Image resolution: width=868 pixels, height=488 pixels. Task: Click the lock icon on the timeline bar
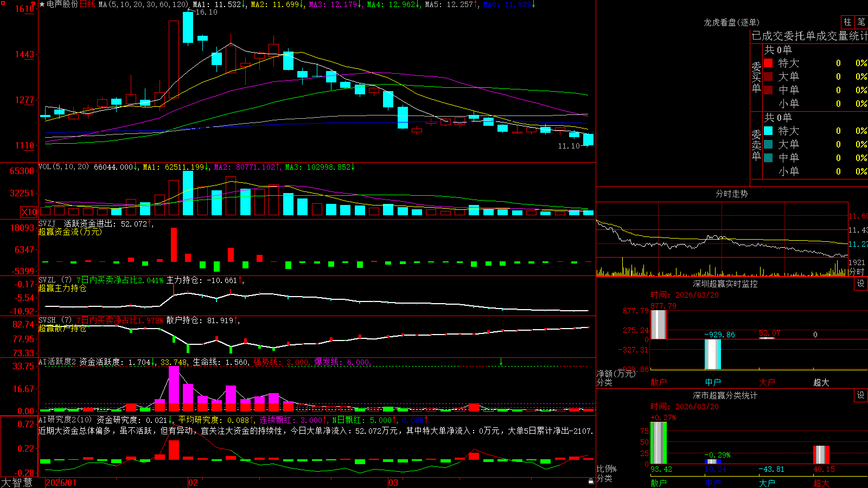tap(591, 481)
